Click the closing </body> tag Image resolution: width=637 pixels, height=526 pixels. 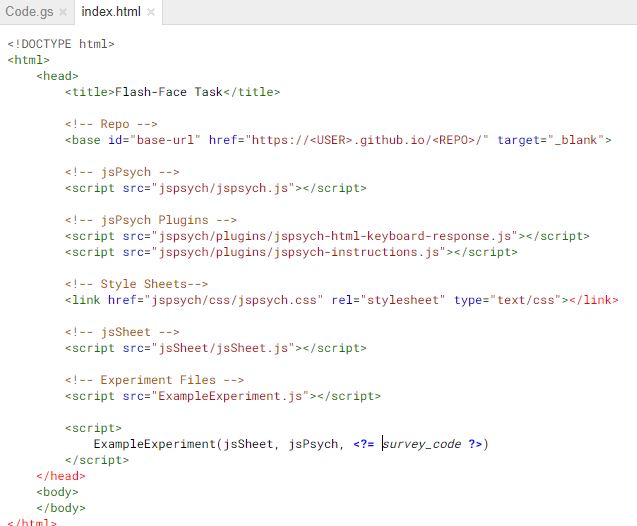(x=61, y=508)
